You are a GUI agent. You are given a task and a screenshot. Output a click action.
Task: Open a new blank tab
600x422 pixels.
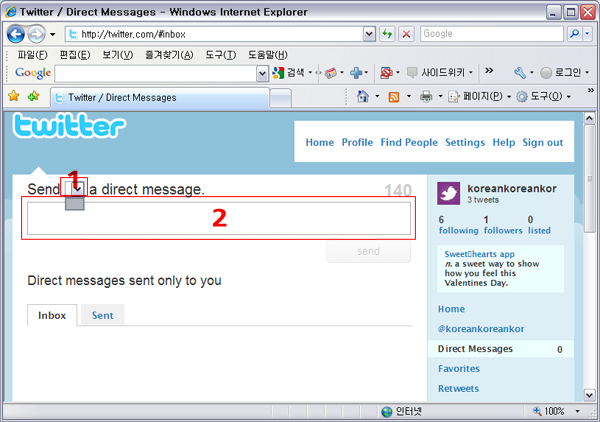pyautogui.click(x=280, y=99)
